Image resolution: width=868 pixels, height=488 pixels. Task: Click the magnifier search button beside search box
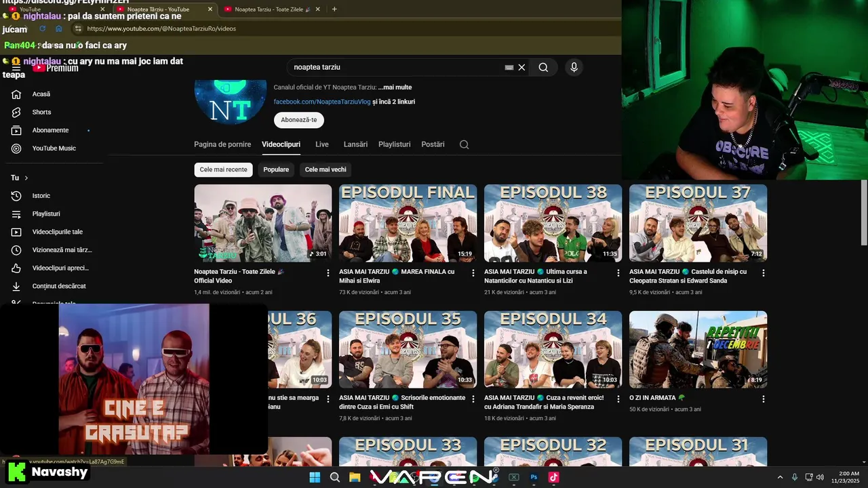(x=543, y=67)
